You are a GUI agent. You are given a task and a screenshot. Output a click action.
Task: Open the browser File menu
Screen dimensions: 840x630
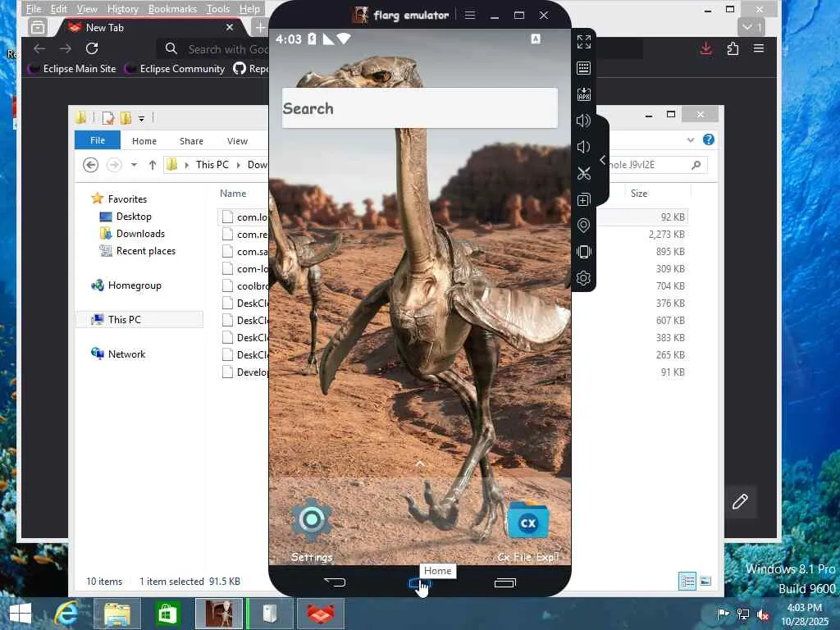(x=33, y=9)
